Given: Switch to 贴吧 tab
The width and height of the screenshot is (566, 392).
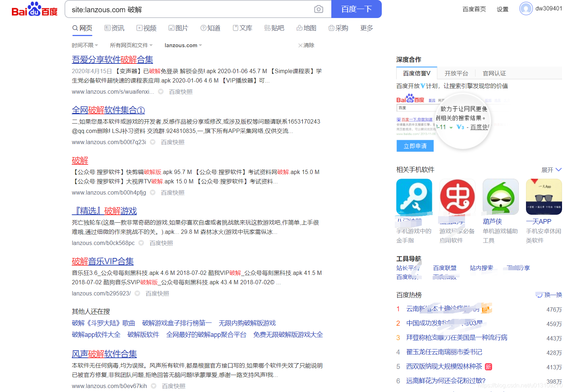Looking at the screenshot, I should [x=274, y=28].
